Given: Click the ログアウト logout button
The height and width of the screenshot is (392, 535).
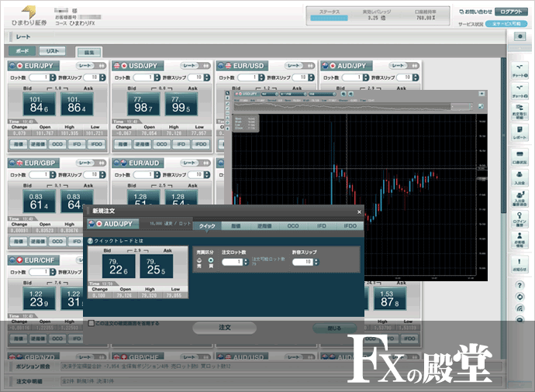Looking at the screenshot, I should click(511, 12).
